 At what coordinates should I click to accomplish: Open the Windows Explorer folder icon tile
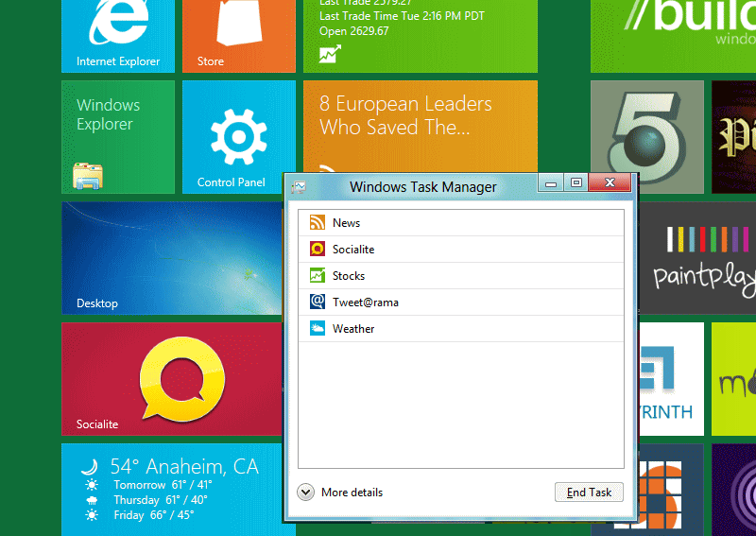tap(118, 137)
